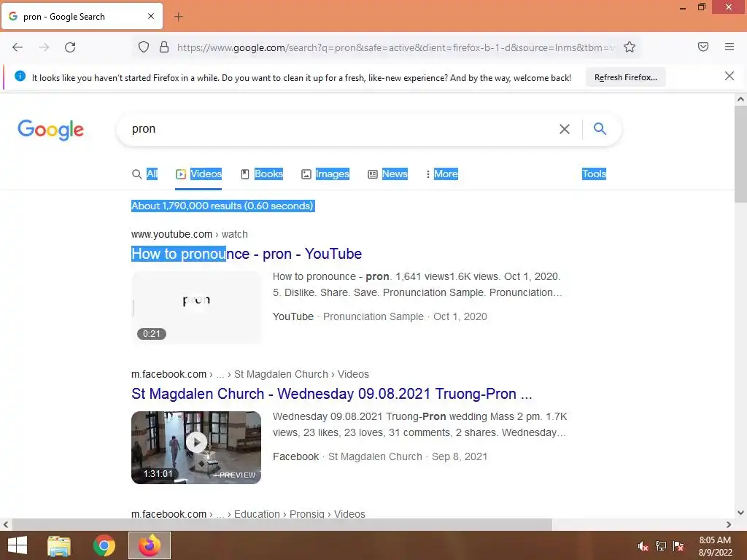Click the Books tab book icon
The width and height of the screenshot is (747, 560).
245,174
